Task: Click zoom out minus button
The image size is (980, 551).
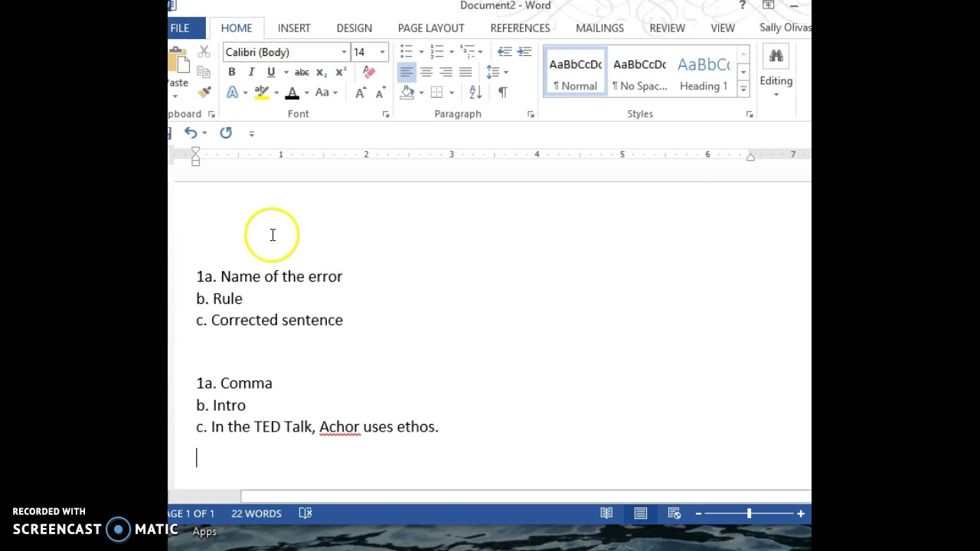Action: point(698,514)
